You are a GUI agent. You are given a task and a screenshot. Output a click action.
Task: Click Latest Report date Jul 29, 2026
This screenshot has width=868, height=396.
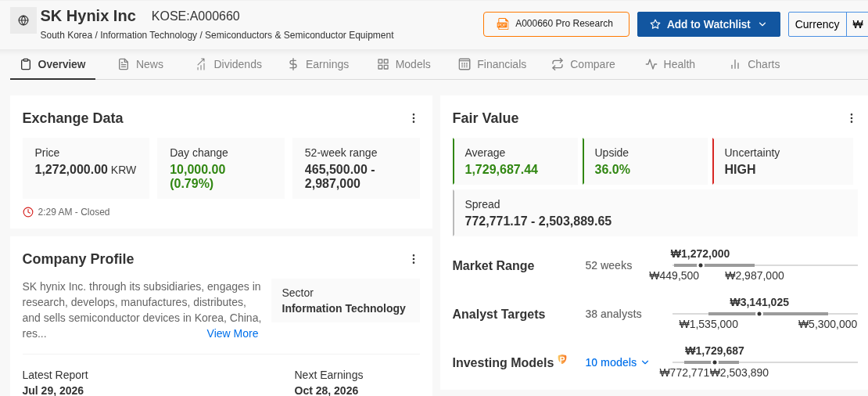pyautogui.click(x=53, y=391)
